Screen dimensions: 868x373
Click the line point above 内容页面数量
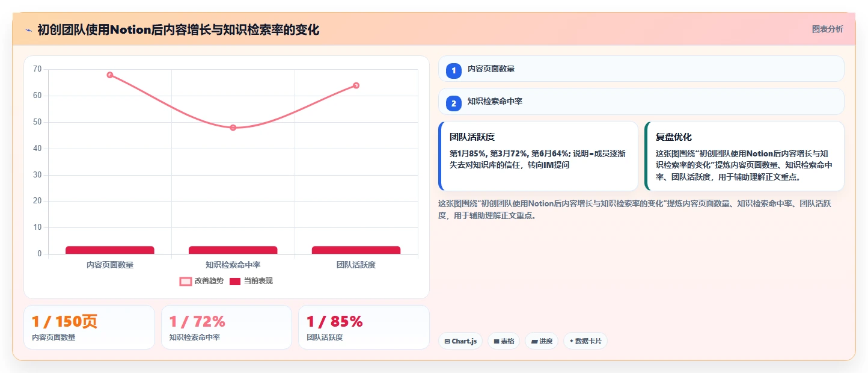coord(110,75)
